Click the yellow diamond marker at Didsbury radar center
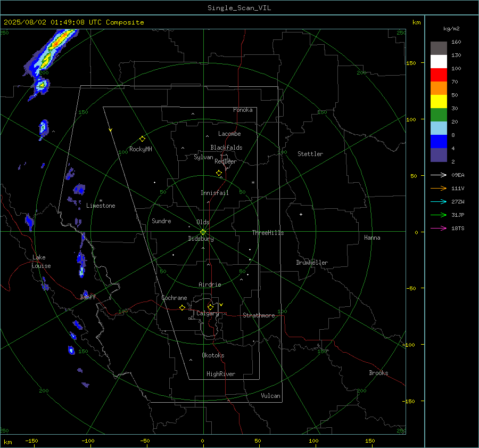This screenshot has height=448, width=479. [x=203, y=232]
